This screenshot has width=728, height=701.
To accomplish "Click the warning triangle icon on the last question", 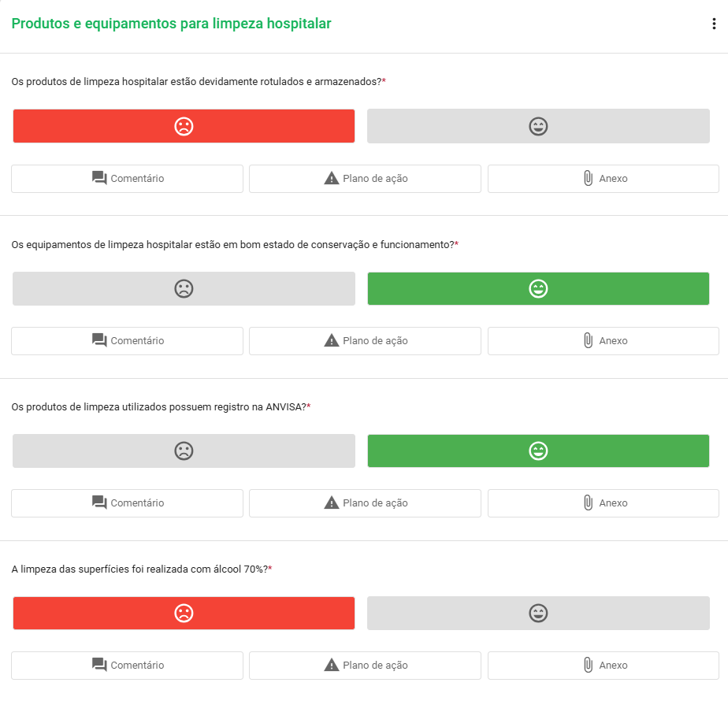I will (x=331, y=665).
